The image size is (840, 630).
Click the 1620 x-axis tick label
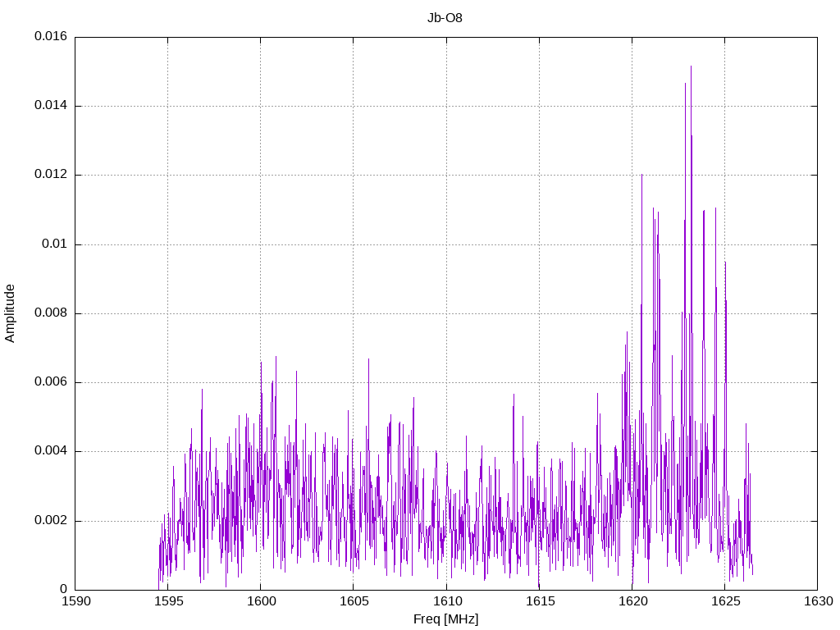tap(632, 601)
